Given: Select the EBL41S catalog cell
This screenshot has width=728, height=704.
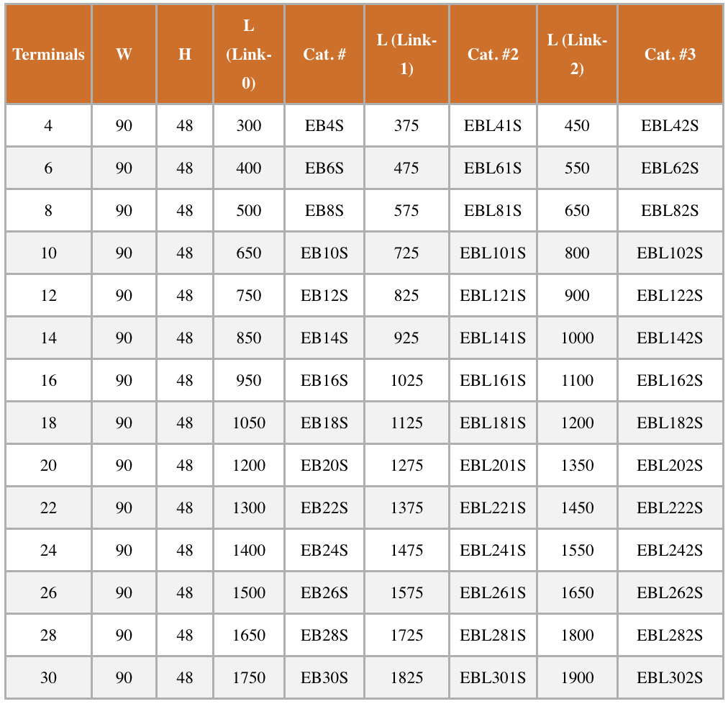Looking at the screenshot, I should point(493,126).
